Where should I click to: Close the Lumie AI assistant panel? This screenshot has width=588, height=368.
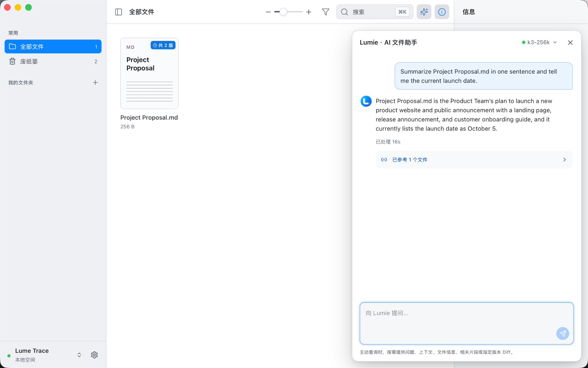[x=570, y=43]
